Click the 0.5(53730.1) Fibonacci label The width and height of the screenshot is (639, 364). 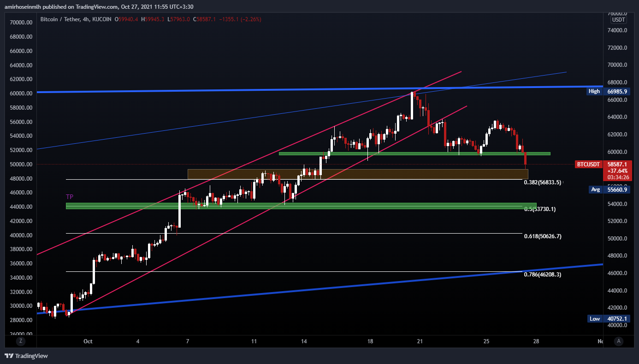tap(540, 209)
